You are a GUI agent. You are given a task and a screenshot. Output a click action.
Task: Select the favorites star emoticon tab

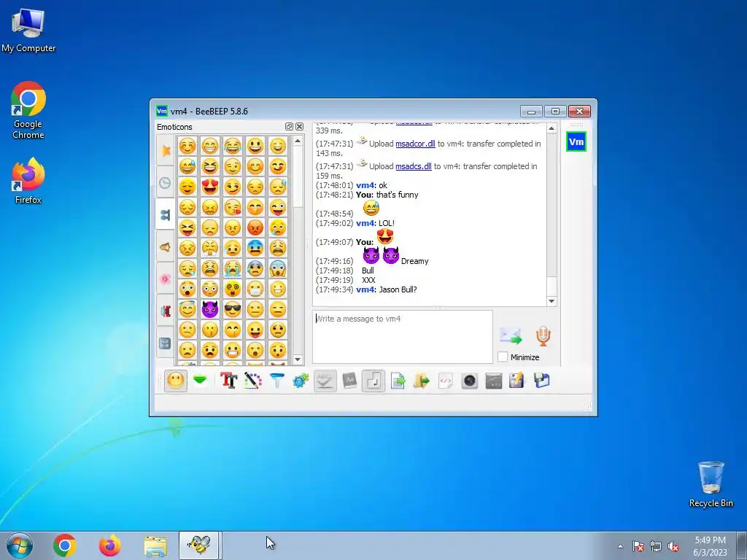(166, 151)
